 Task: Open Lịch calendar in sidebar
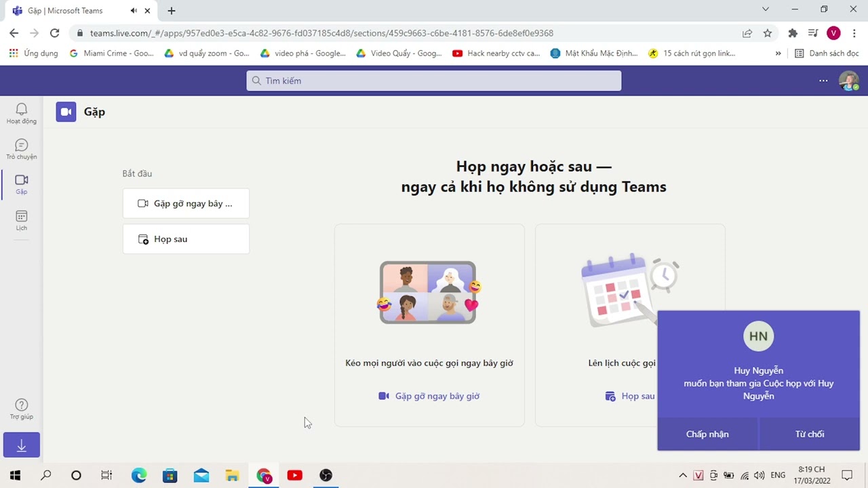(x=22, y=220)
